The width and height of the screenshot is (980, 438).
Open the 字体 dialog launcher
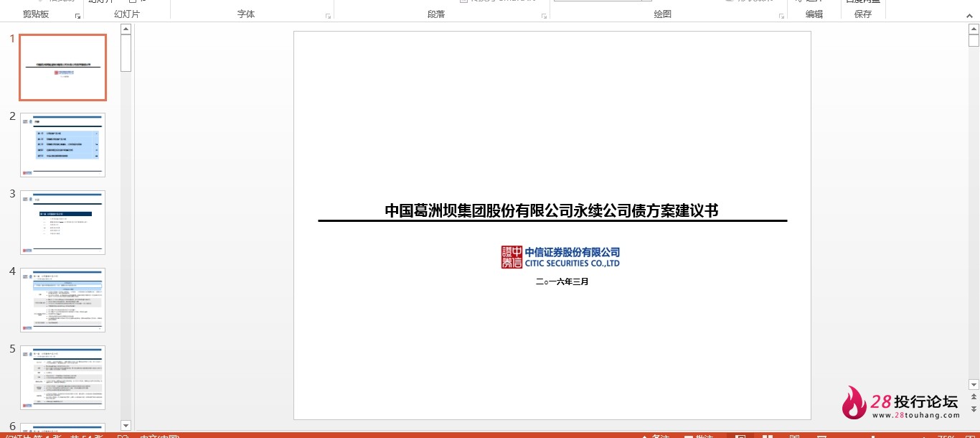328,16
